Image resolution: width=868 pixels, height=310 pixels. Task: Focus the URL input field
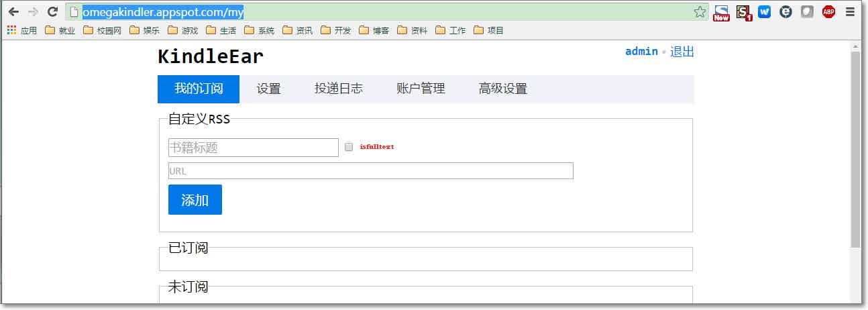point(371,171)
